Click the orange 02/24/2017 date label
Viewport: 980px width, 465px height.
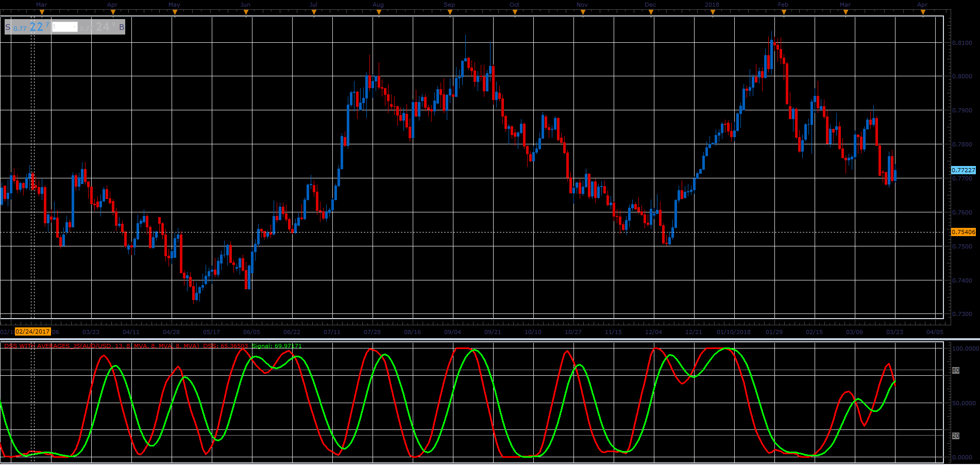(x=33, y=332)
